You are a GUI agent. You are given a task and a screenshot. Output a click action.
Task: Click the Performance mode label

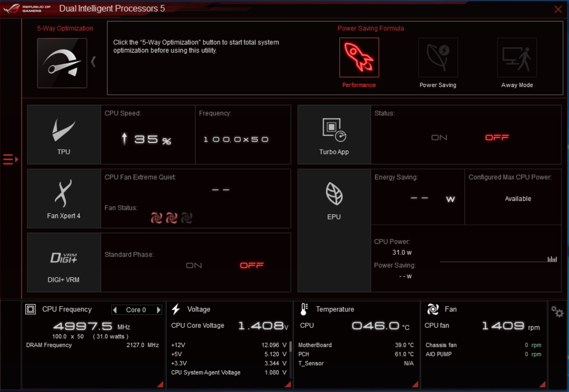[359, 85]
